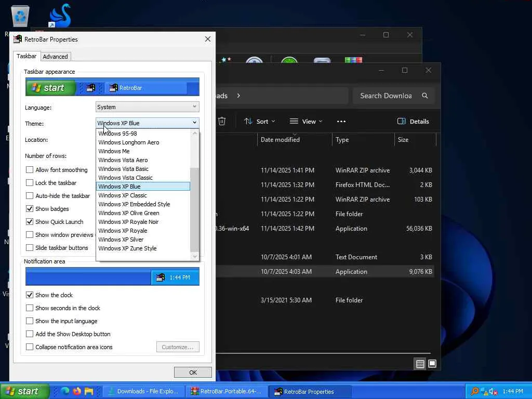Click the breadcrumb chevron after Downloads
This screenshot has height=399, width=532.
tap(238, 96)
